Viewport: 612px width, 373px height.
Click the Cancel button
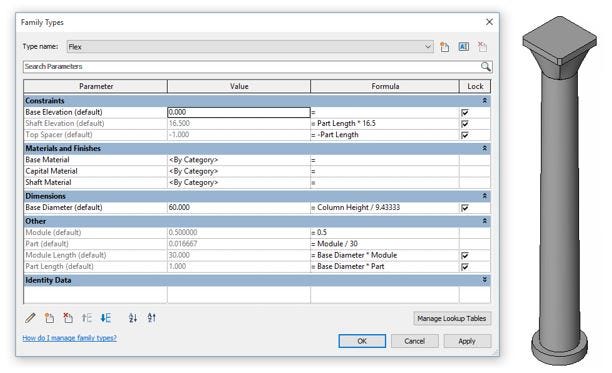tap(415, 341)
